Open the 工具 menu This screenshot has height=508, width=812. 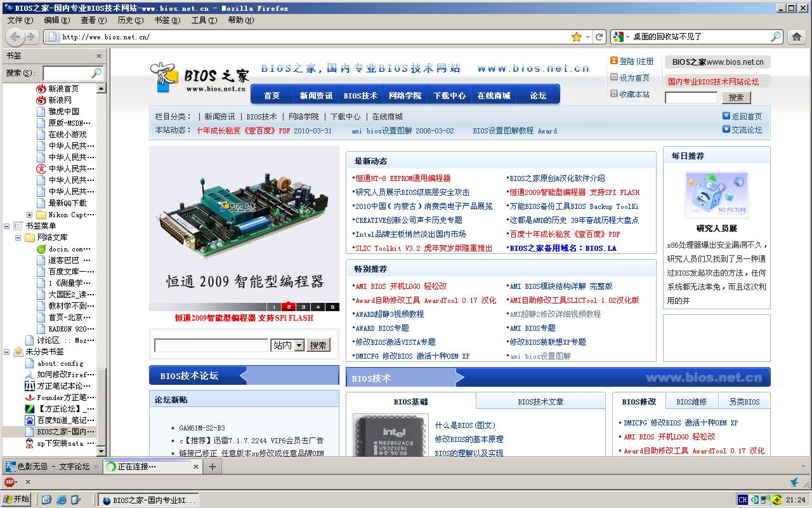pos(204,20)
